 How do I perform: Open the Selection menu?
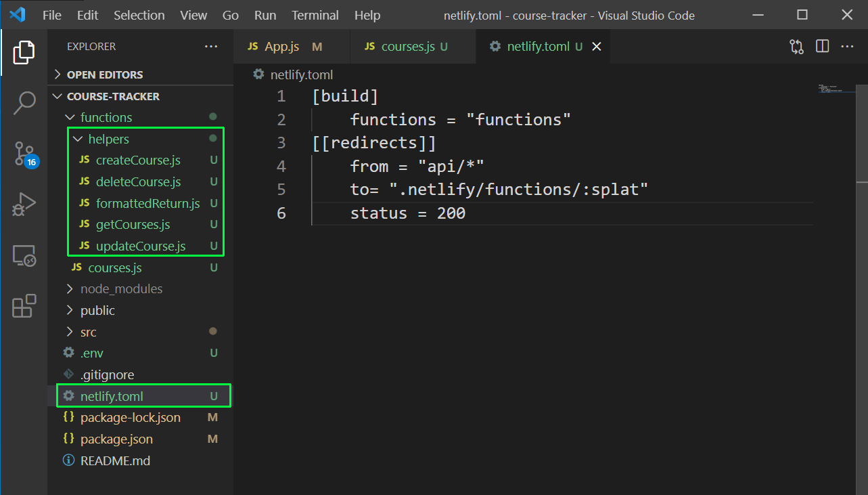139,15
